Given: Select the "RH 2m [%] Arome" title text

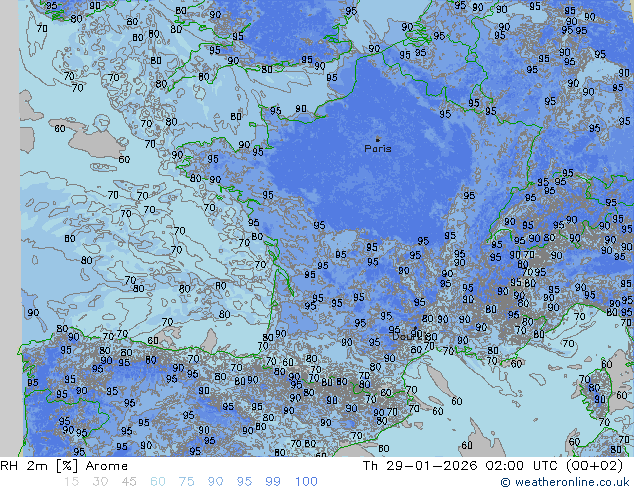Looking at the screenshot, I should 64,466.
